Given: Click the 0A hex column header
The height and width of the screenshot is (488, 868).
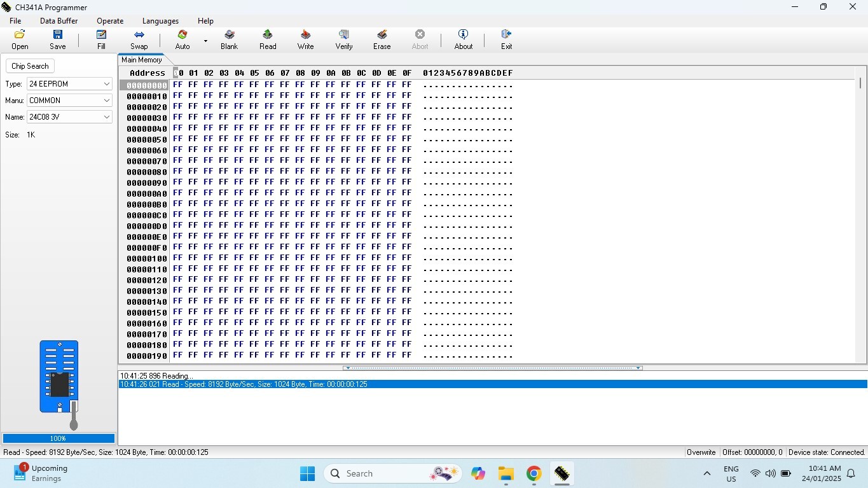Looking at the screenshot, I should (x=331, y=73).
